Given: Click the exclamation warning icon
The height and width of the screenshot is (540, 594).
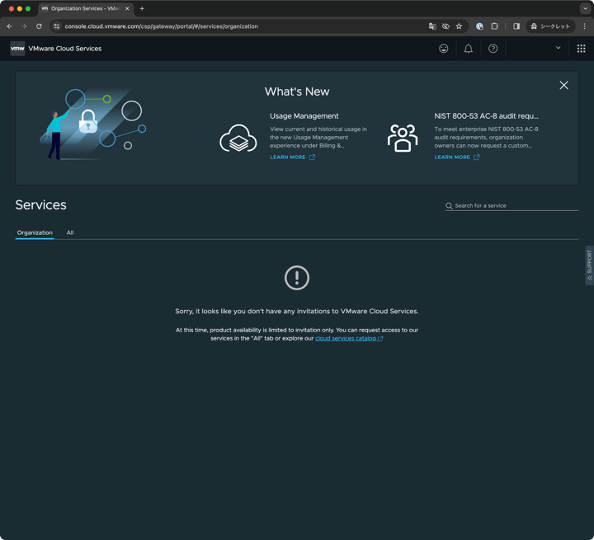Looking at the screenshot, I should coord(297,278).
